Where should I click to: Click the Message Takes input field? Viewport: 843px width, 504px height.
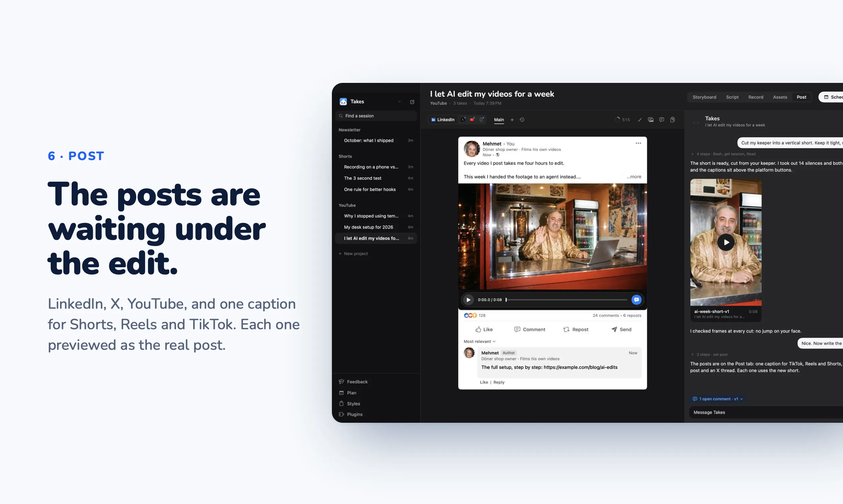pyautogui.click(x=766, y=412)
